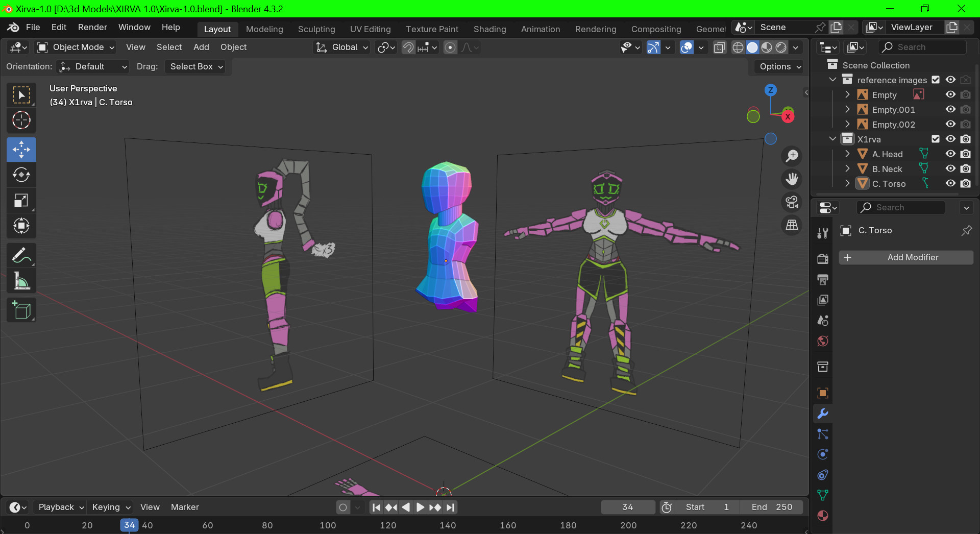Open the Keying dropdown

click(x=111, y=507)
